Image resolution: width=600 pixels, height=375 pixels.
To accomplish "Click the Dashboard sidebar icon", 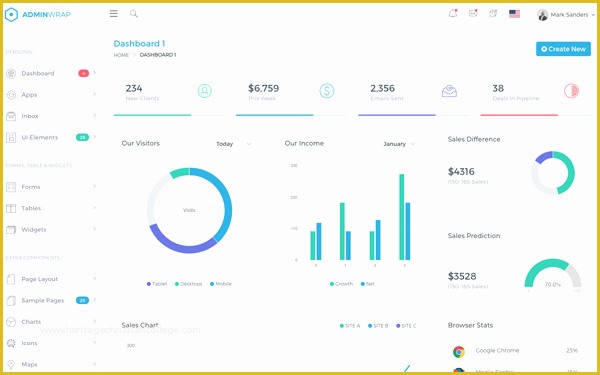I will (x=11, y=73).
